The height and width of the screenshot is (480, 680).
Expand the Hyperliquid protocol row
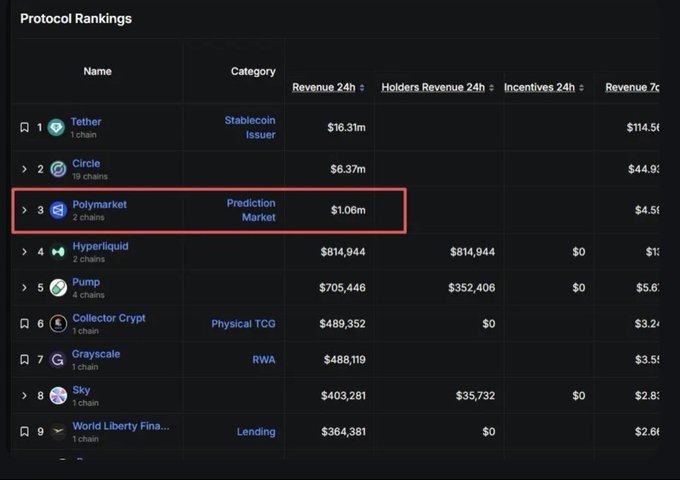coord(24,252)
